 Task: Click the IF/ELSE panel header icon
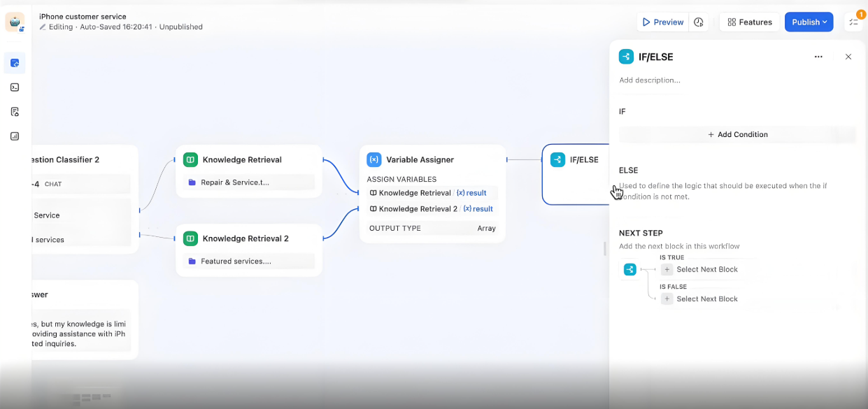pyautogui.click(x=626, y=57)
